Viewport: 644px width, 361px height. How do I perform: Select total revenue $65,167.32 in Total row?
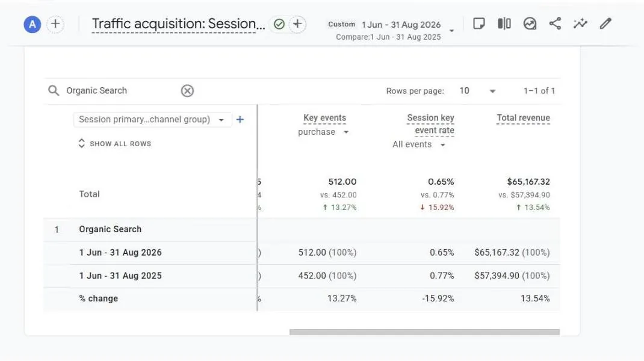pos(528,182)
